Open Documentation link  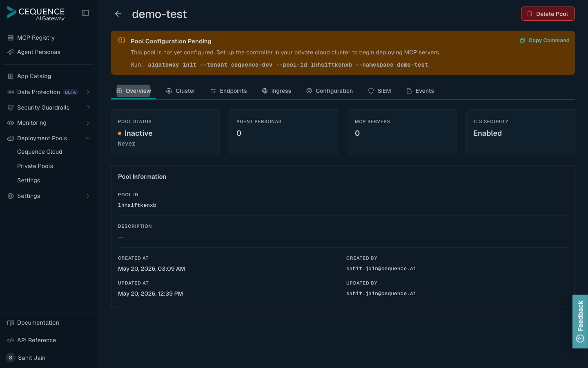tap(38, 323)
